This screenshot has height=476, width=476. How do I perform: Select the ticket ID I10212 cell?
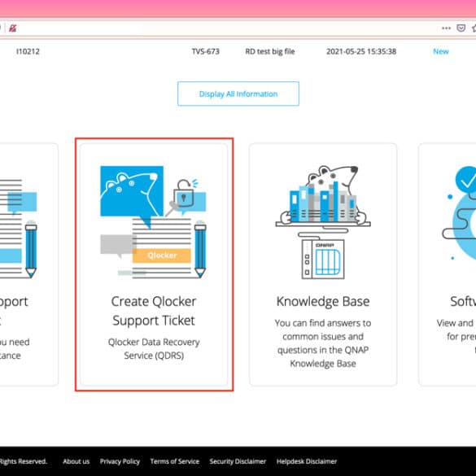click(x=28, y=51)
